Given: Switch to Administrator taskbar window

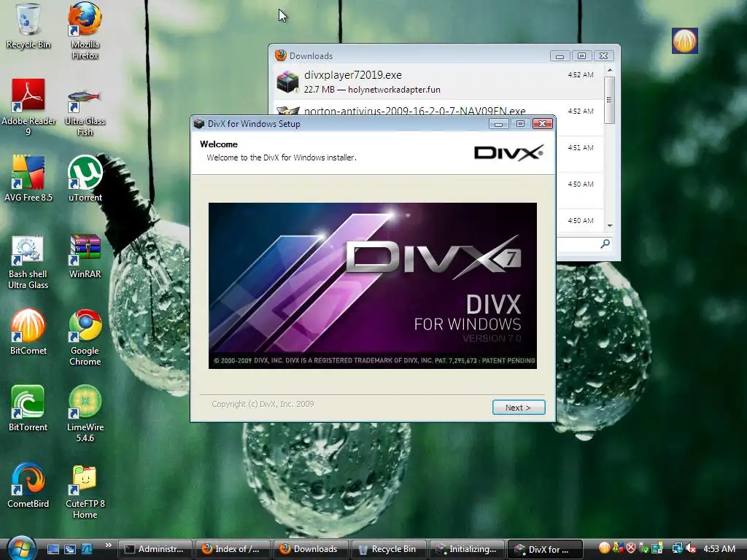Looking at the screenshot, I should (x=155, y=549).
